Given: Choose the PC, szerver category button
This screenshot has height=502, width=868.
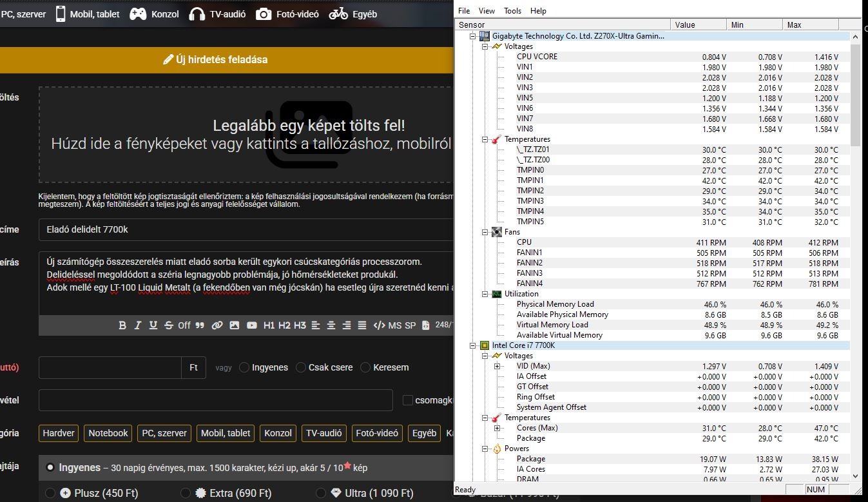Looking at the screenshot, I should pyautogui.click(x=164, y=433).
